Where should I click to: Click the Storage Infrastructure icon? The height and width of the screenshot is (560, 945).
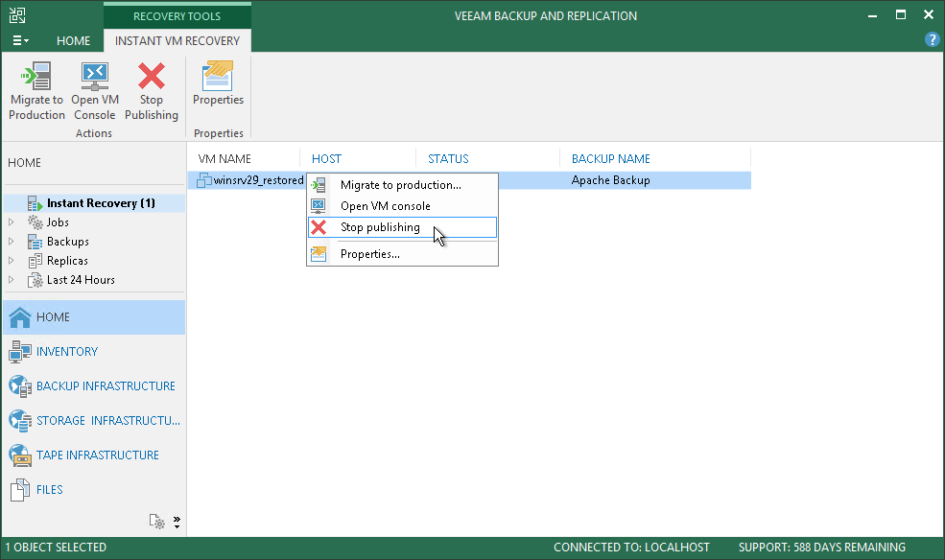(x=20, y=421)
